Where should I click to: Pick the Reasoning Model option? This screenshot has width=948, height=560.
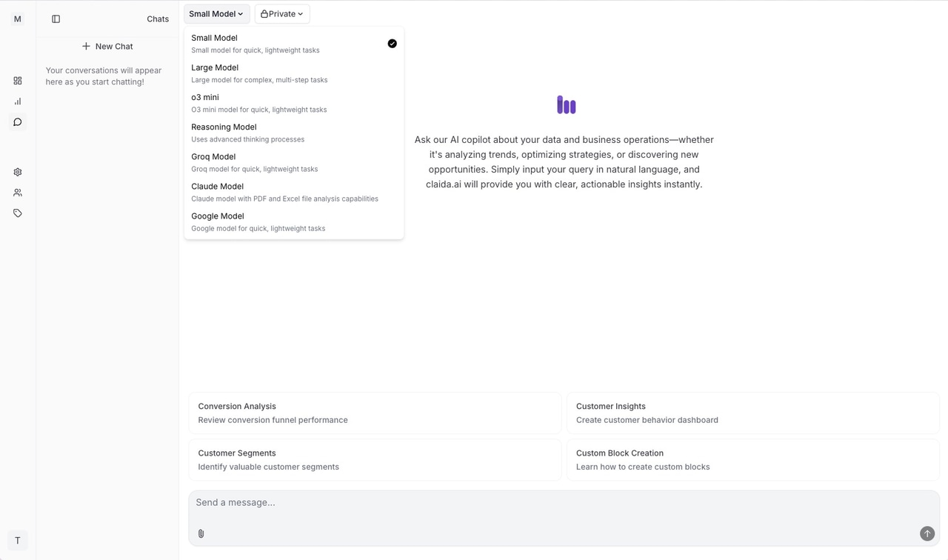(294, 133)
